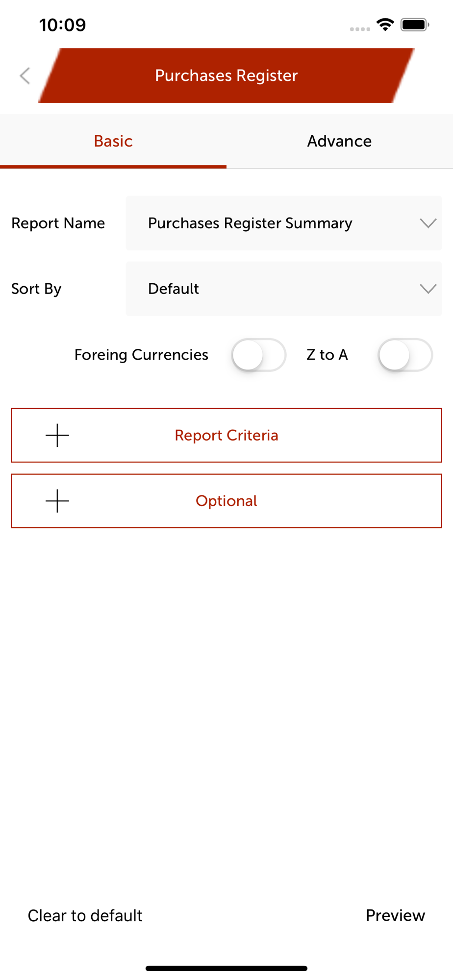
Task: Click the Preview button
Action: click(395, 915)
